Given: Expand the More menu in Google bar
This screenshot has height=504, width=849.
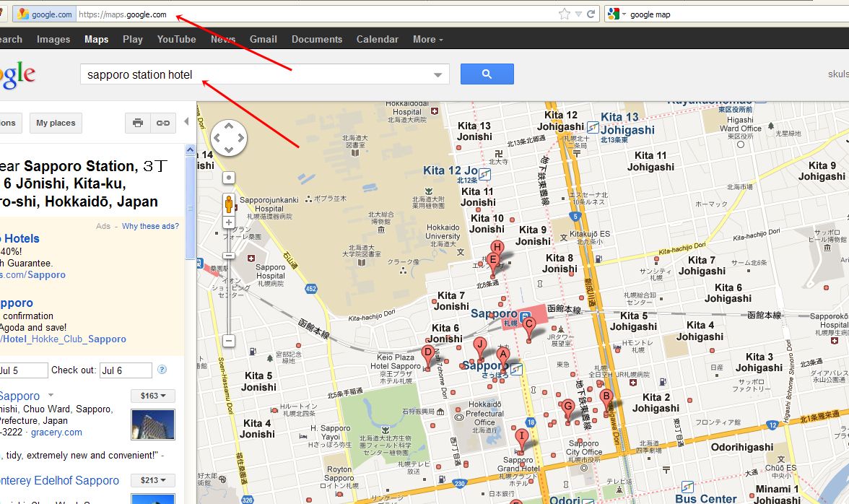Looking at the screenshot, I should [427, 39].
